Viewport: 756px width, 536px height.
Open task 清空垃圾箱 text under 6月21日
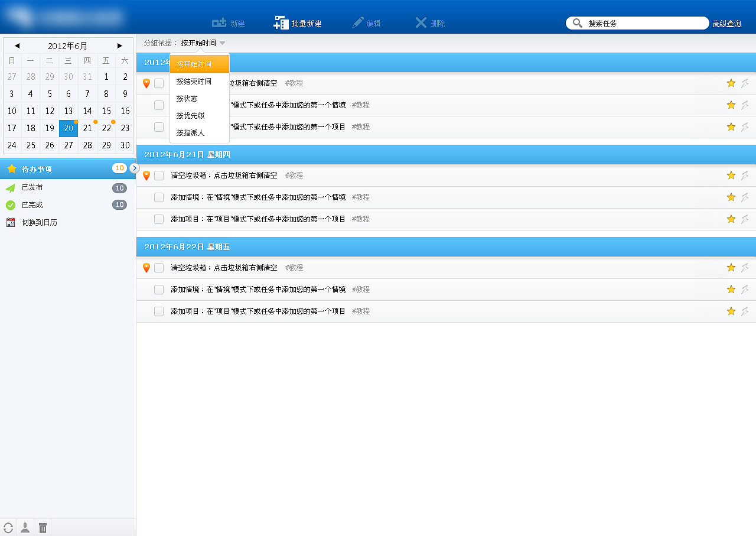tap(224, 176)
